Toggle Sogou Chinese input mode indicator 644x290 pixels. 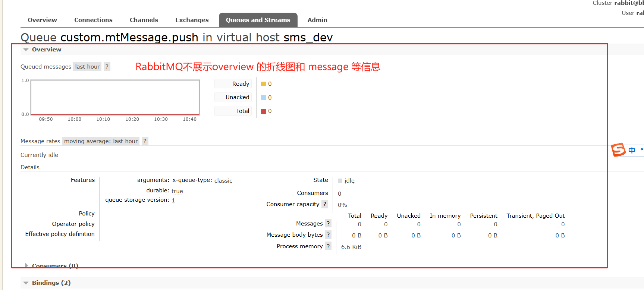[x=632, y=150]
